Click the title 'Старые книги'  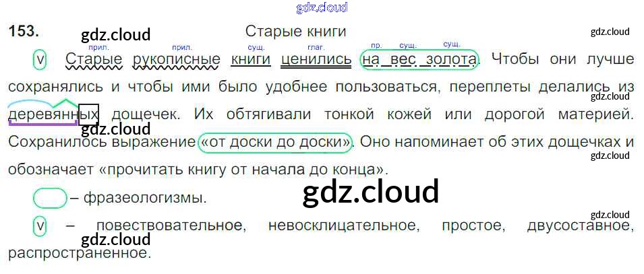[295, 32]
